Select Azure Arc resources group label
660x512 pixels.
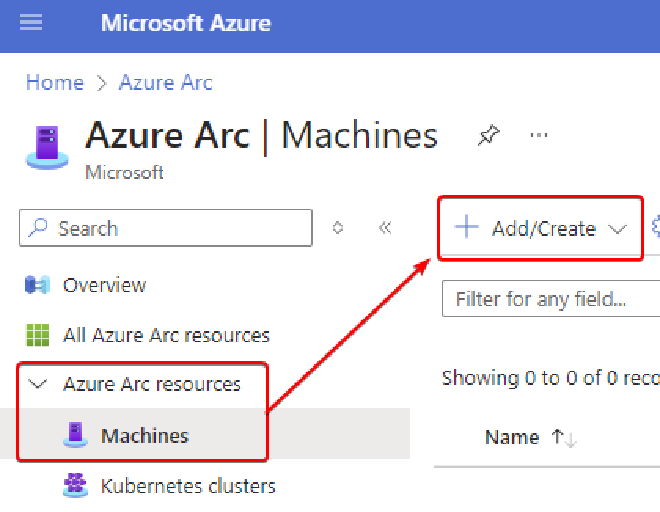click(152, 384)
